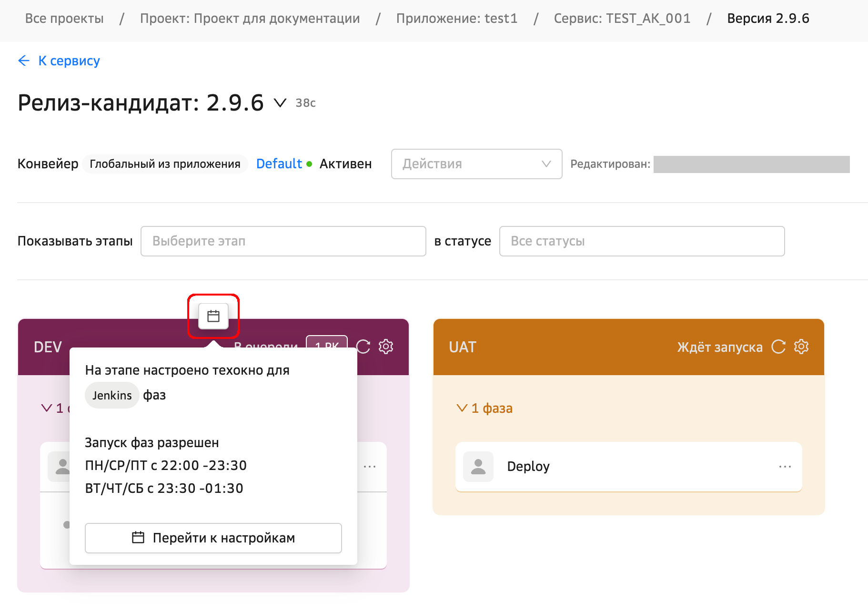Click the Jenkins tag in popup
The image size is (868, 613).
(112, 395)
